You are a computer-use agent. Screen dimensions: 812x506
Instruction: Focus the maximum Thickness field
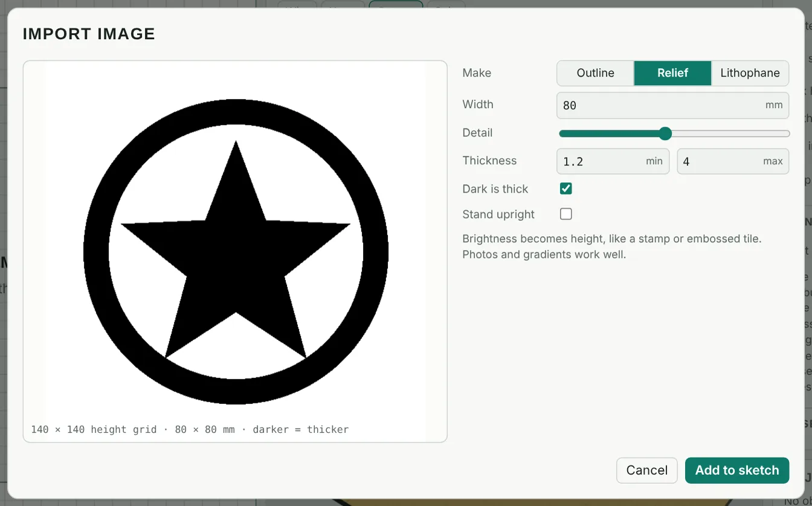coord(733,161)
